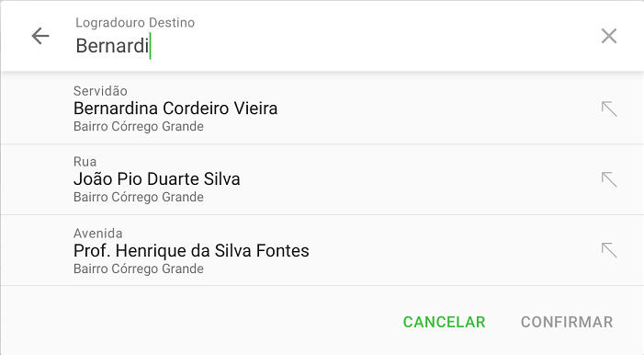Pick Prof. Henrique da Silva Fontes avenue
This screenshot has width=644, height=355.
pyautogui.click(x=322, y=250)
